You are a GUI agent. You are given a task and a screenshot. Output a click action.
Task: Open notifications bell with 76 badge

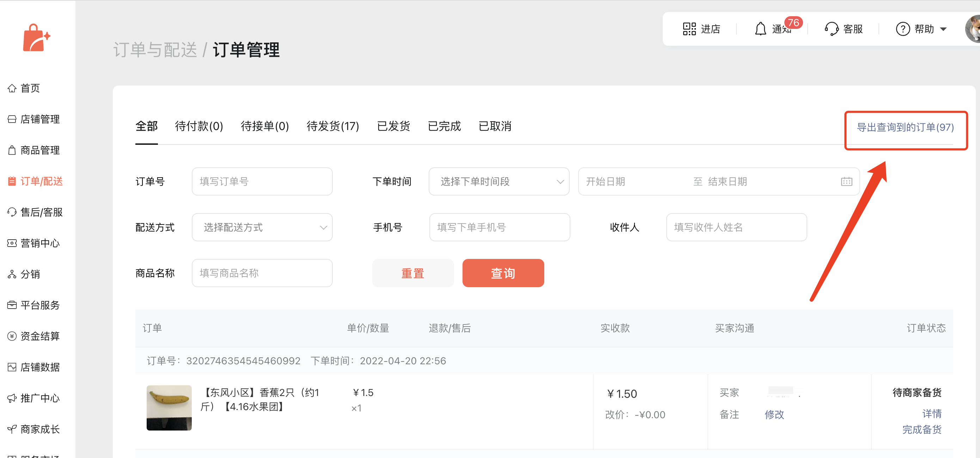coord(760,29)
